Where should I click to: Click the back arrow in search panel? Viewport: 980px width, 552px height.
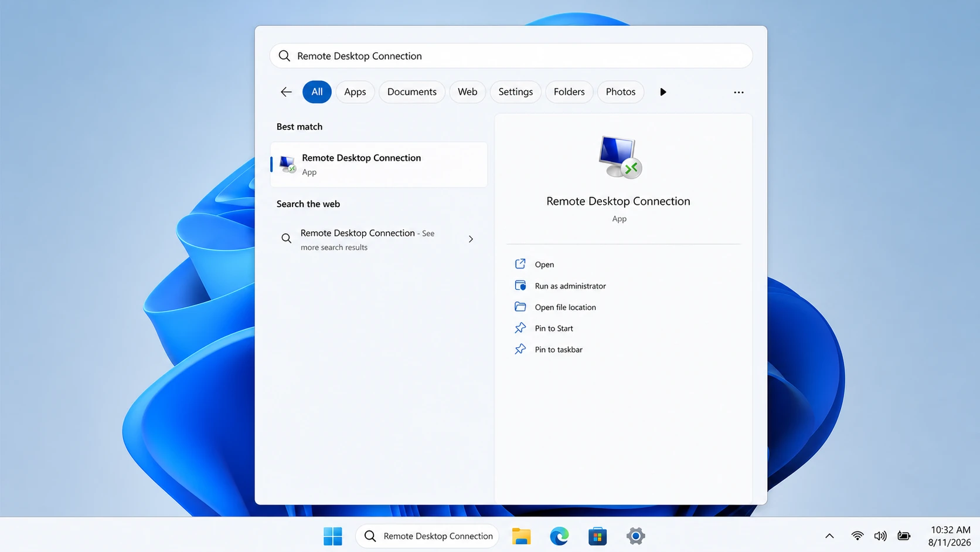click(286, 92)
